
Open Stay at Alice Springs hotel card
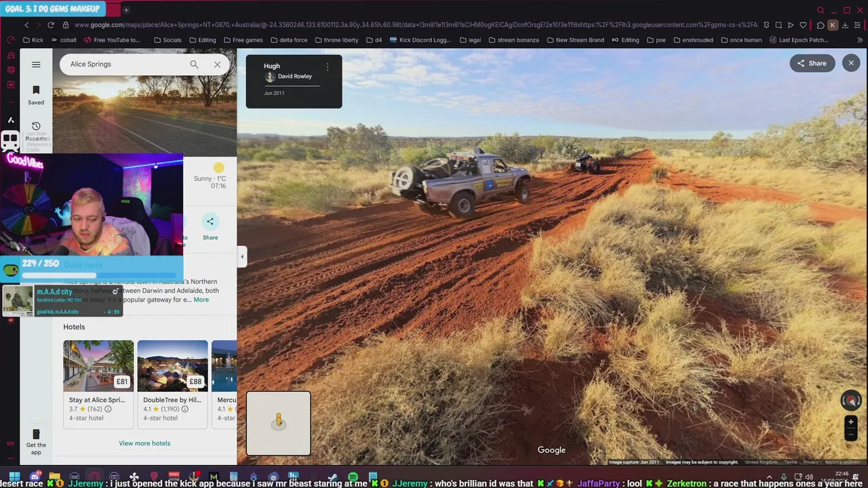click(98, 384)
